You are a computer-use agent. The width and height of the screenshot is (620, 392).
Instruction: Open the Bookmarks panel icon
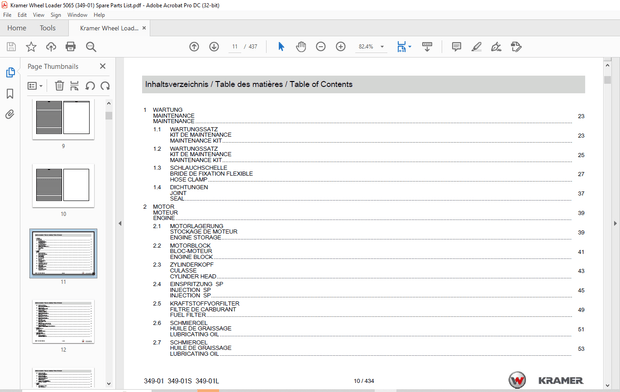(x=10, y=94)
